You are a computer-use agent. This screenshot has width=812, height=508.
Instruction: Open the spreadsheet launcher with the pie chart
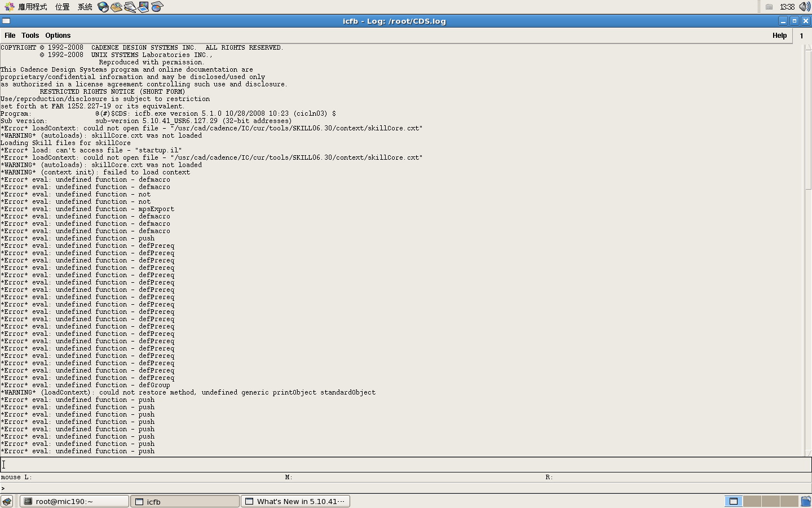click(x=157, y=7)
